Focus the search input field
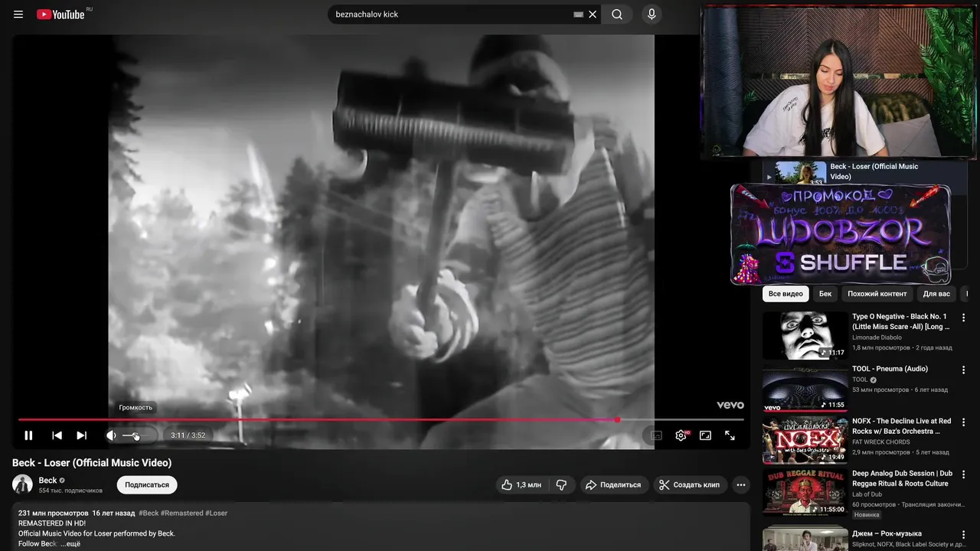 (x=452, y=15)
